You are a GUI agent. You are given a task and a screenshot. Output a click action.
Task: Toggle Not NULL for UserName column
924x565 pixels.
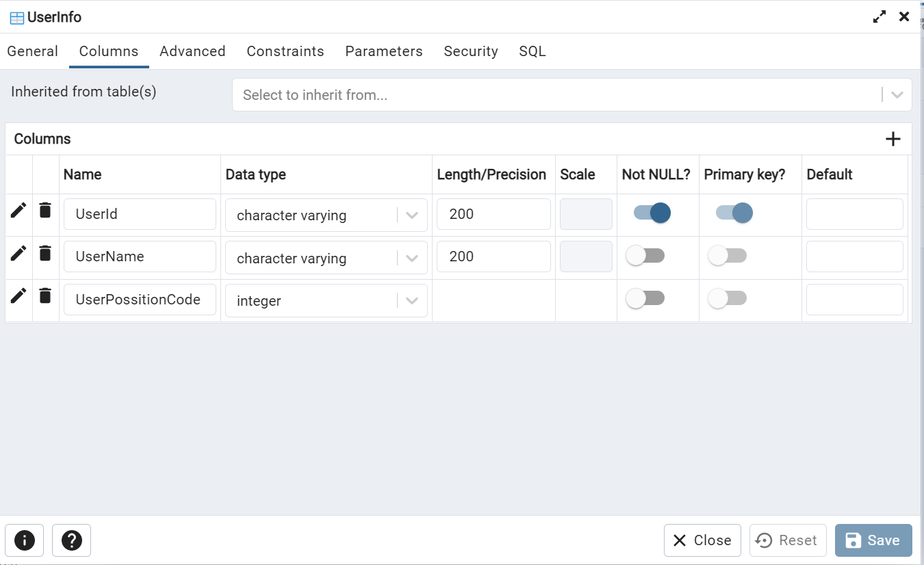pyautogui.click(x=645, y=256)
